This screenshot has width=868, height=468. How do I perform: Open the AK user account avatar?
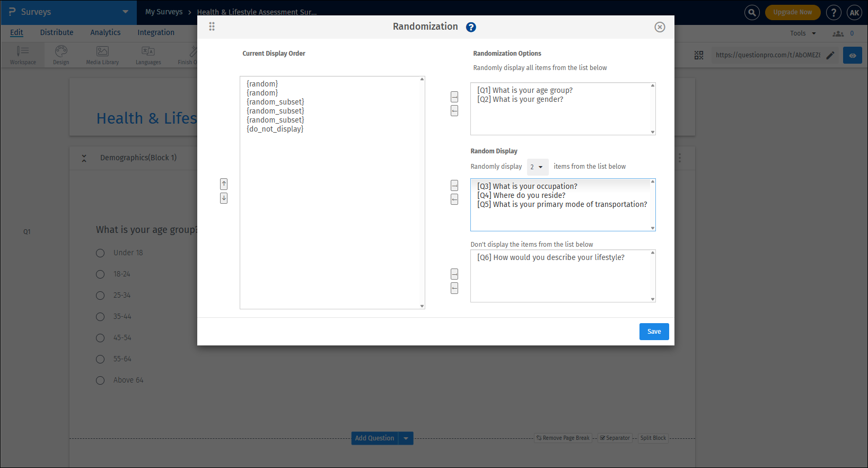tap(854, 12)
